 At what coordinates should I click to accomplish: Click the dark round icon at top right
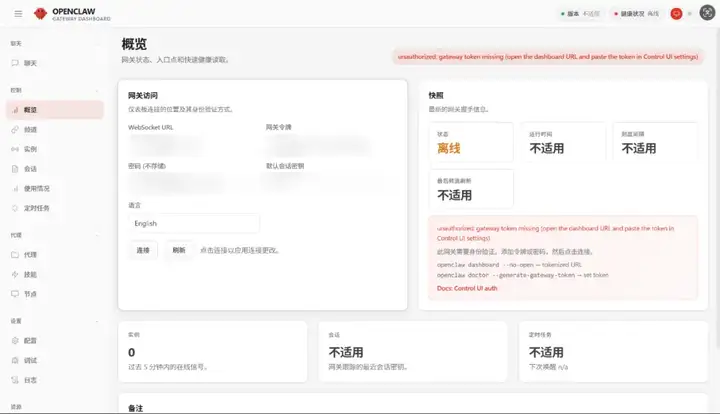point(707,13)
